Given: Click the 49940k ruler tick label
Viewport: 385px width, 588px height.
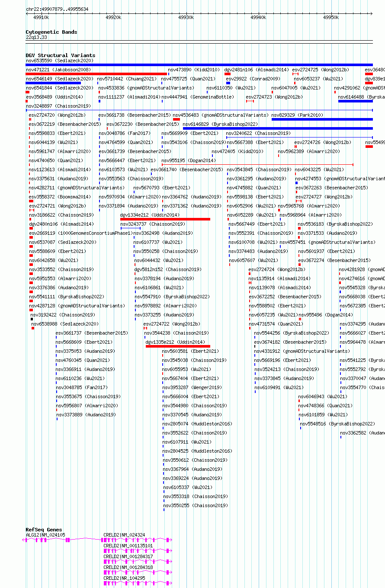Looking at the screenshot, I should 258,17.
